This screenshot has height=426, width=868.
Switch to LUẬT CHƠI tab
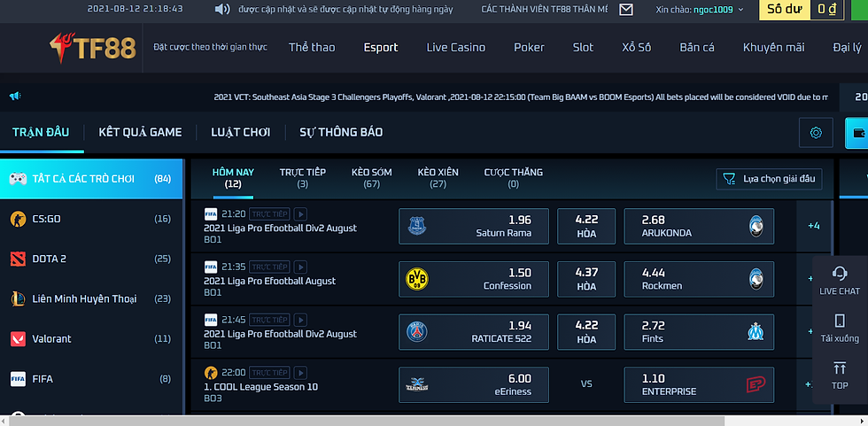tap(241, 132)
